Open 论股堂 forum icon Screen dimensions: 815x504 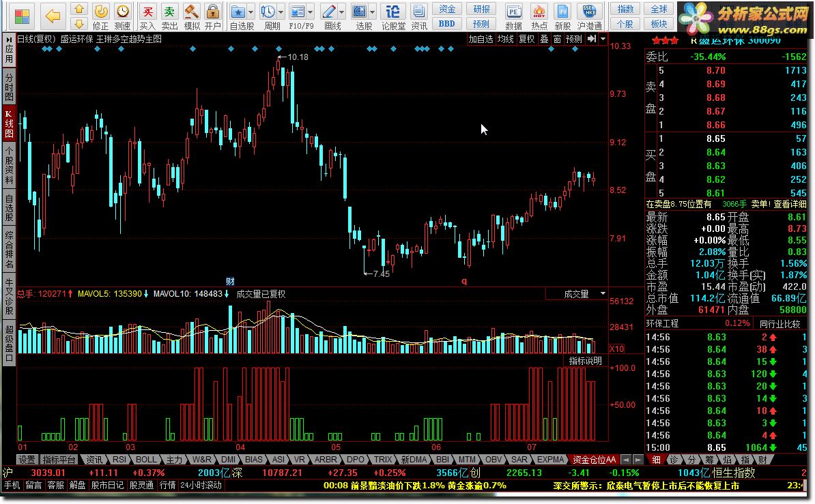(393, 12)
